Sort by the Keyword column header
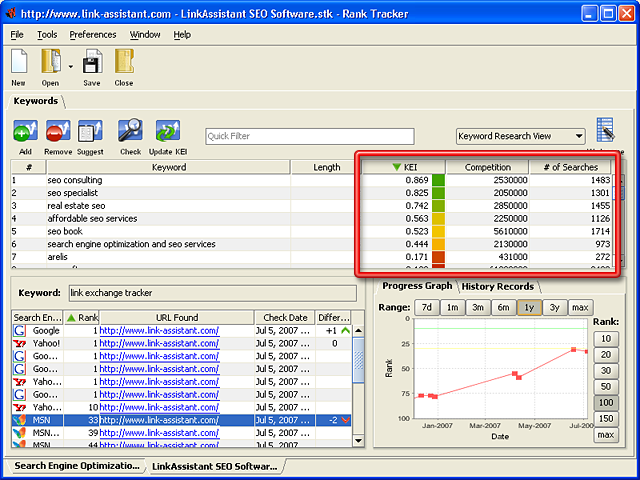 coord(169,167)
